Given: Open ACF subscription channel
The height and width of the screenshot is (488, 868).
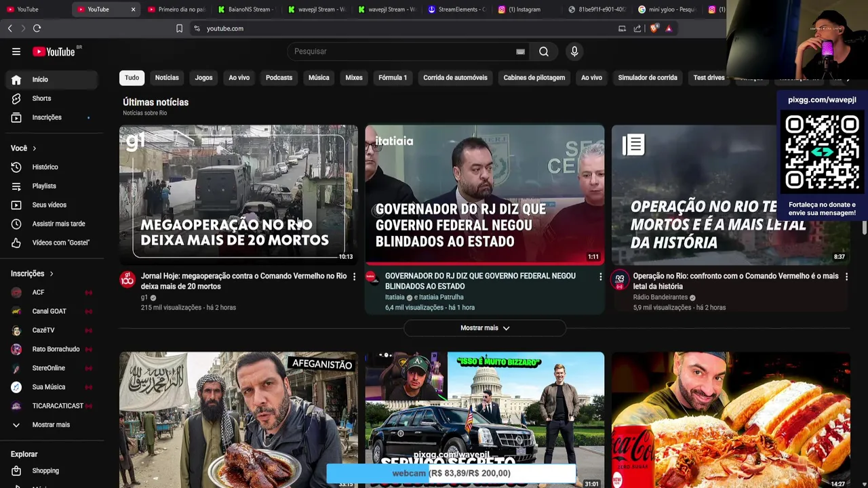Looking at the screenshot, I should click(x=52, y=293).
